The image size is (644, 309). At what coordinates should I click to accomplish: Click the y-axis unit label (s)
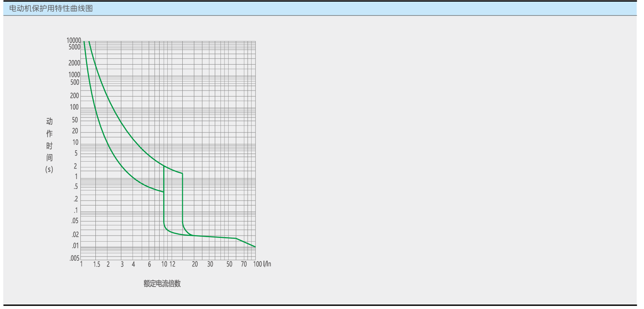49,169
